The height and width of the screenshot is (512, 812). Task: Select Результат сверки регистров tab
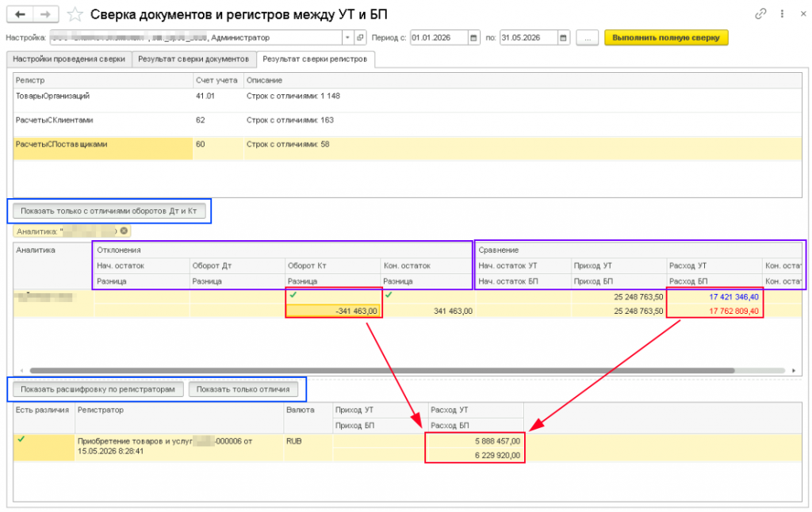315,59
